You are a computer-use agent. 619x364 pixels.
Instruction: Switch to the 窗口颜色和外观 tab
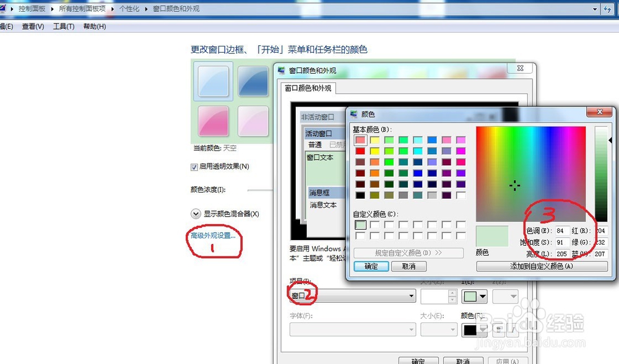[x=308, y=88]
